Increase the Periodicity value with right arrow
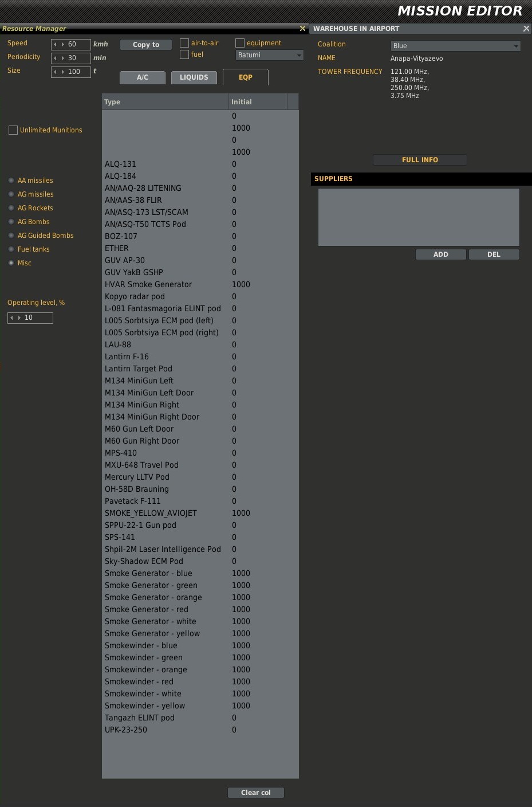This screenshot has width=532, height=807. click(x=62, y=58)
